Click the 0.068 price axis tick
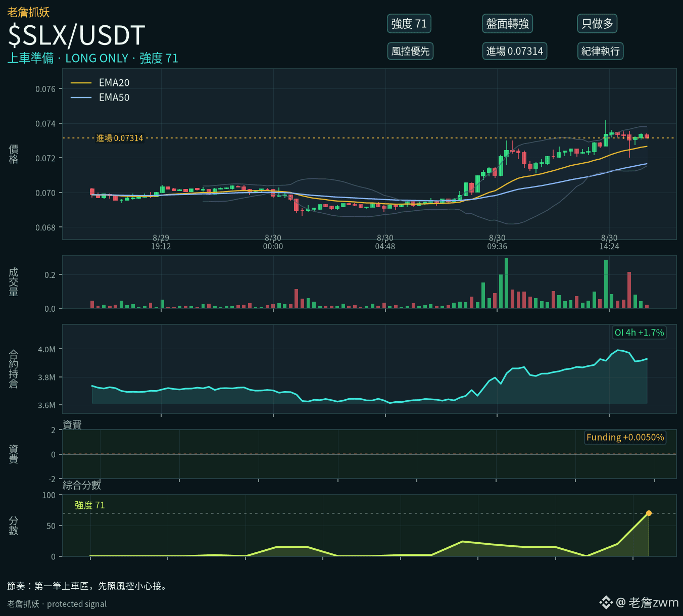 45,227
